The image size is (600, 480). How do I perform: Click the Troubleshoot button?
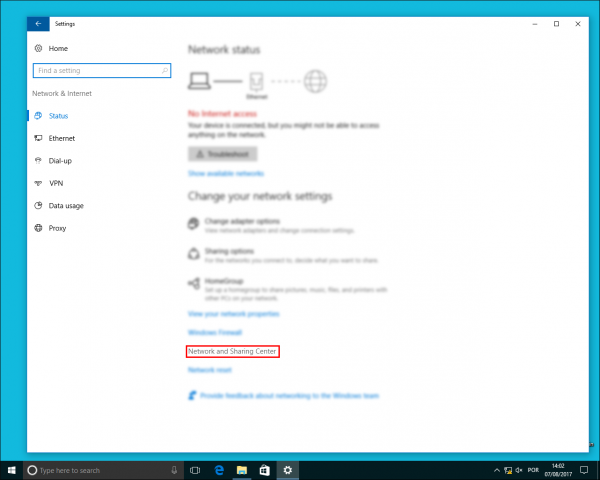(222, 154)
